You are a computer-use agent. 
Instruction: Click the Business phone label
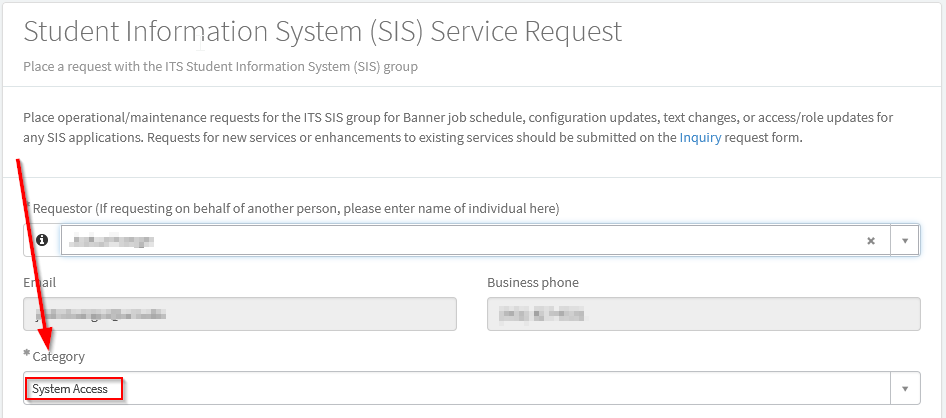(532, 283)
